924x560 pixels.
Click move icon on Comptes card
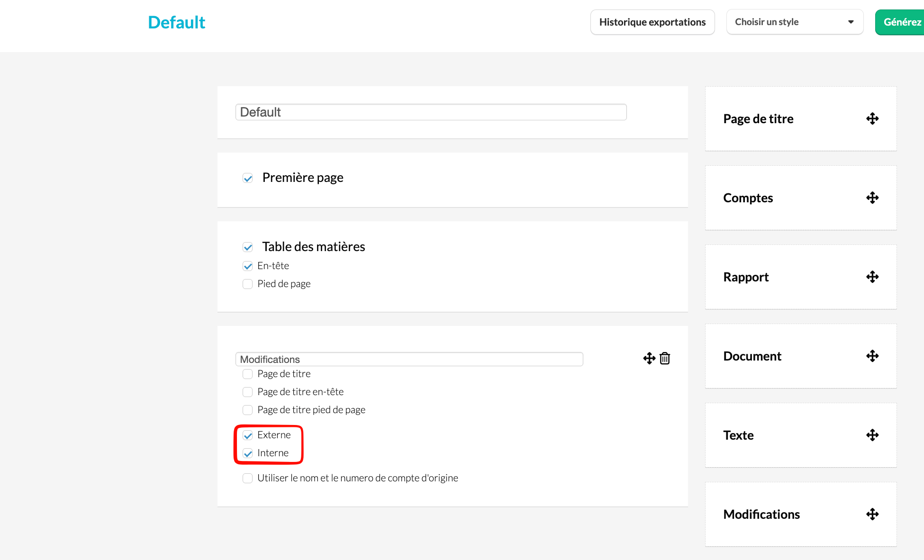[872, 198]
